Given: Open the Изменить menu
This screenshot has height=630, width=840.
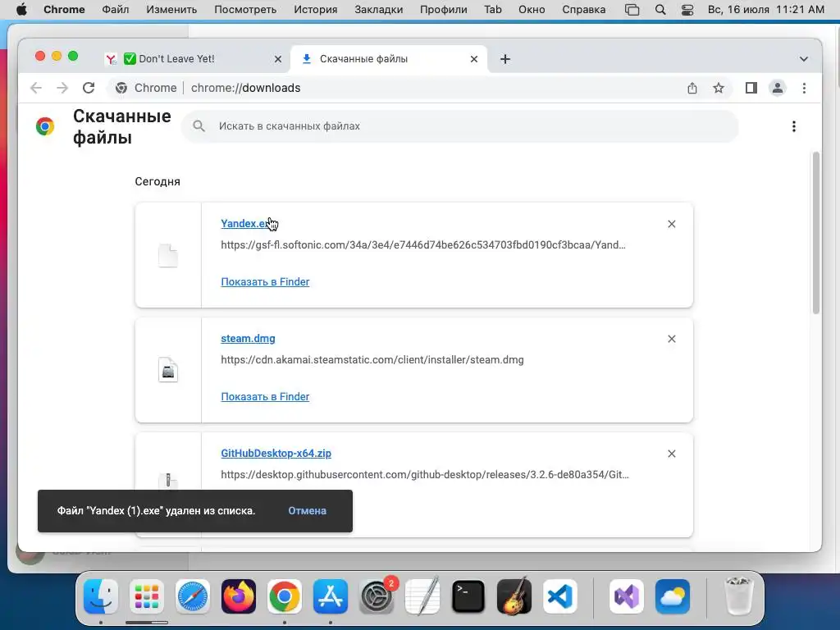Looking at the screenshot, I should [x=171, y=10].
